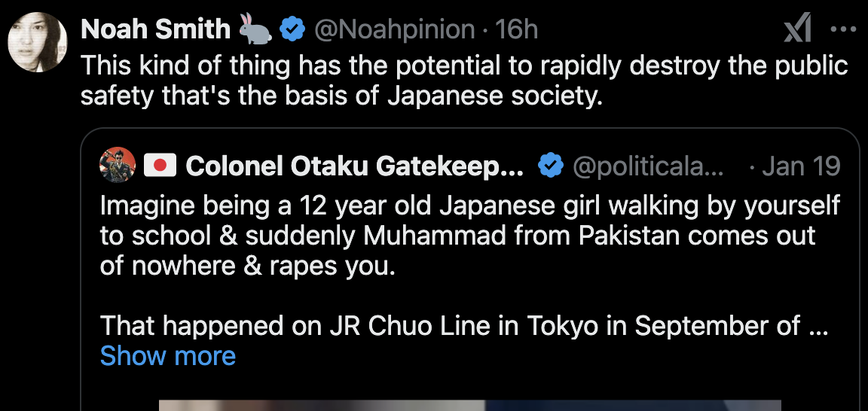868x411 pixels.
Task: Click the rabbit emoji beside Noah Smith
Action: coord(257,29)
